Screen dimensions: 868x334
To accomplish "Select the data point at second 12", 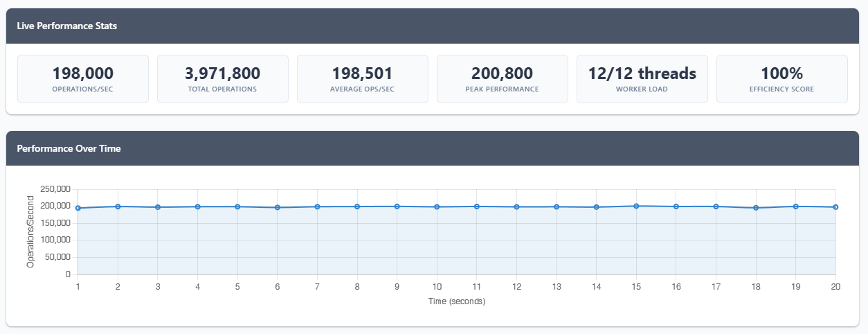I will (516, 206).
